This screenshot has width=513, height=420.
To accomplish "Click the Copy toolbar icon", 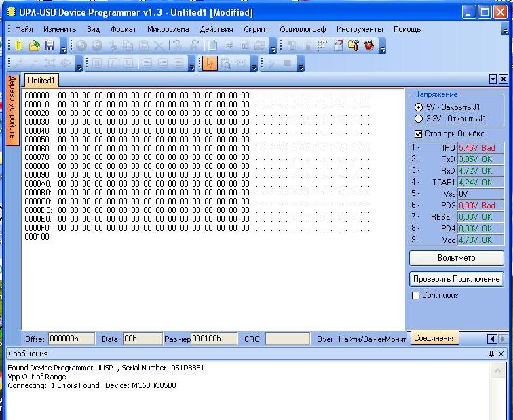I will pos(128,45).
